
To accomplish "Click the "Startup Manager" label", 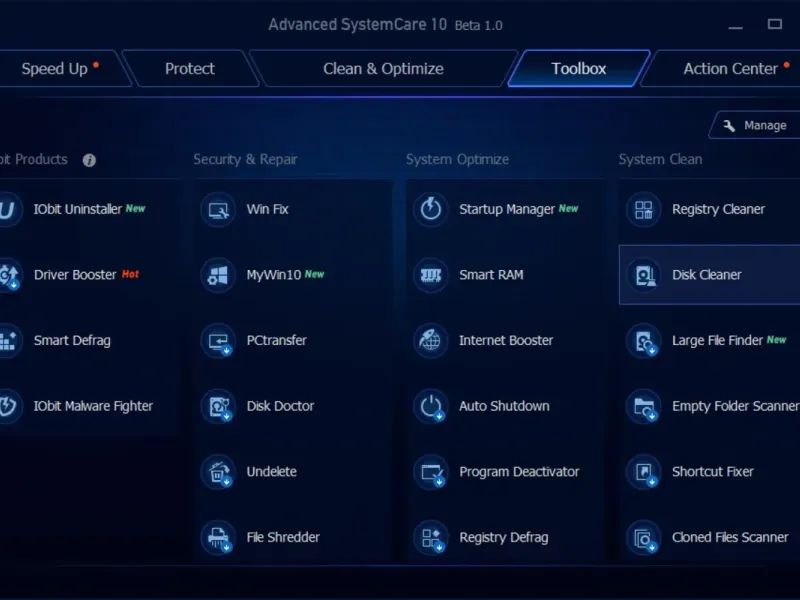I will tap(507, 209).
